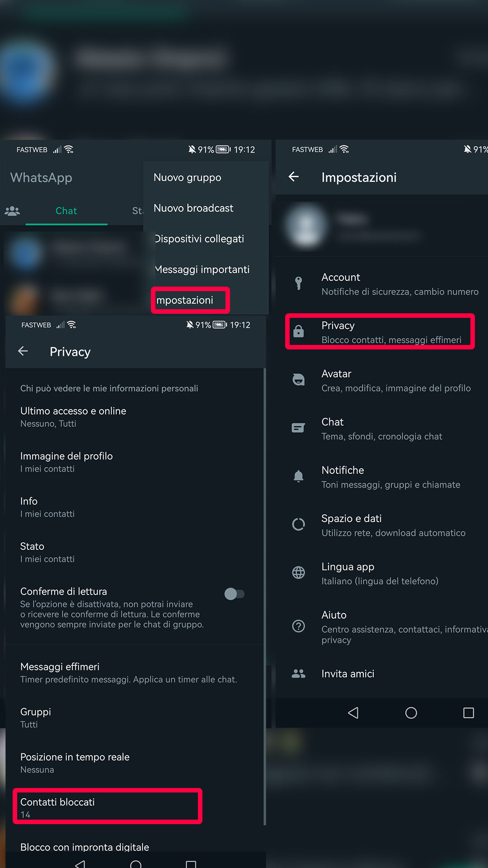Open Account settings via the key icon
The height and width of the screenshot is (868, 488).
pyautogui.click(x=299, y=283)
